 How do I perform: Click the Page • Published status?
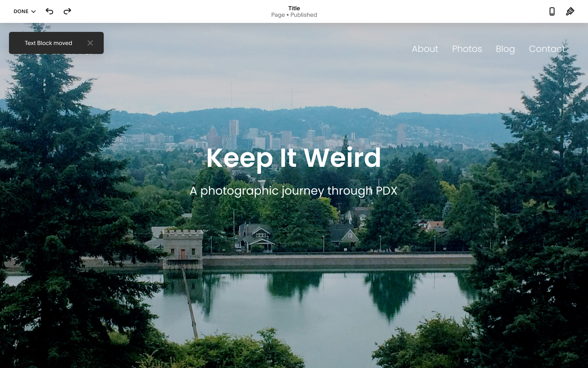(x=294, y=15)
